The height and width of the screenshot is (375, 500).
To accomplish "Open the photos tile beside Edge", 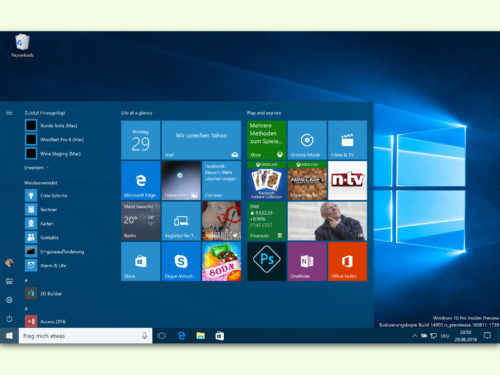I will click(181, 180).
